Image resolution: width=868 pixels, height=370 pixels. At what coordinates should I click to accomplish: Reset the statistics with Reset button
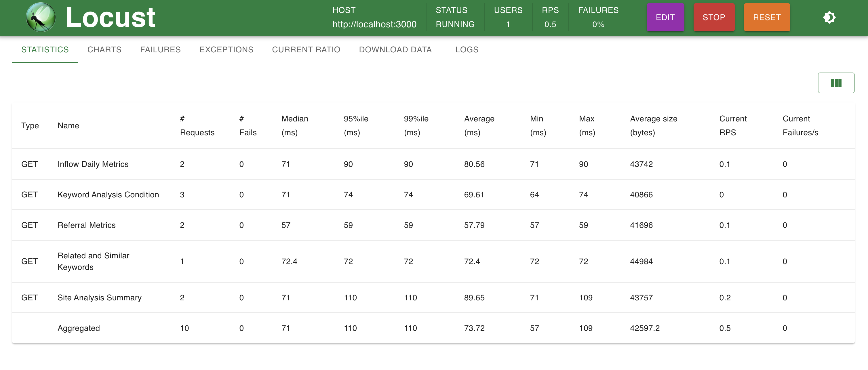(767, 18)
